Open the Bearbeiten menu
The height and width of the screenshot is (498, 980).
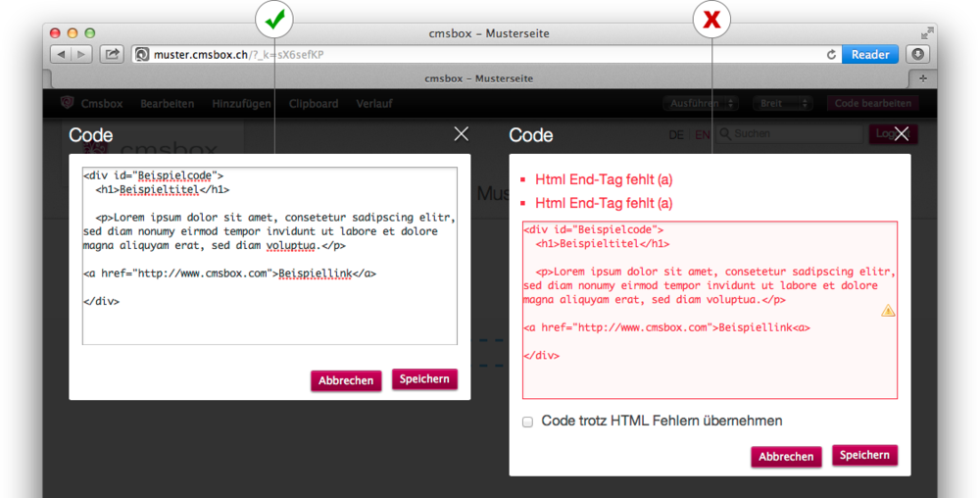167,104
